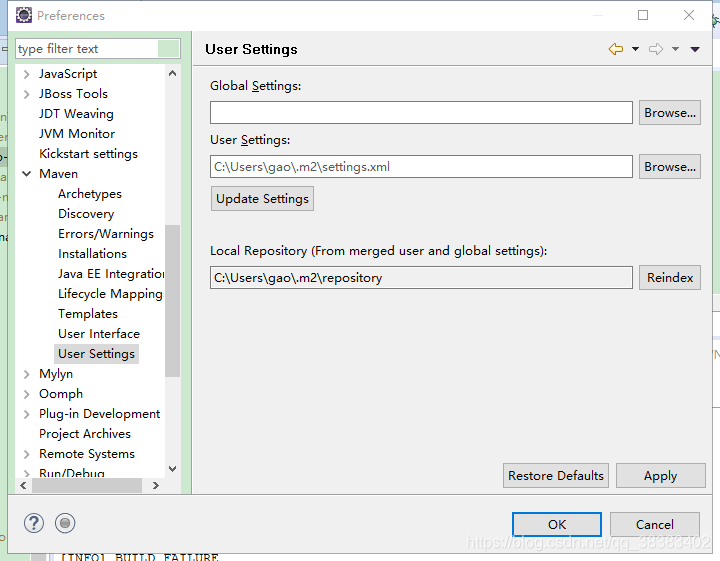Viewport: 720px width, 561px height.
Task: Select JDT Weaving preference page
Action: [x=76, y=114]
